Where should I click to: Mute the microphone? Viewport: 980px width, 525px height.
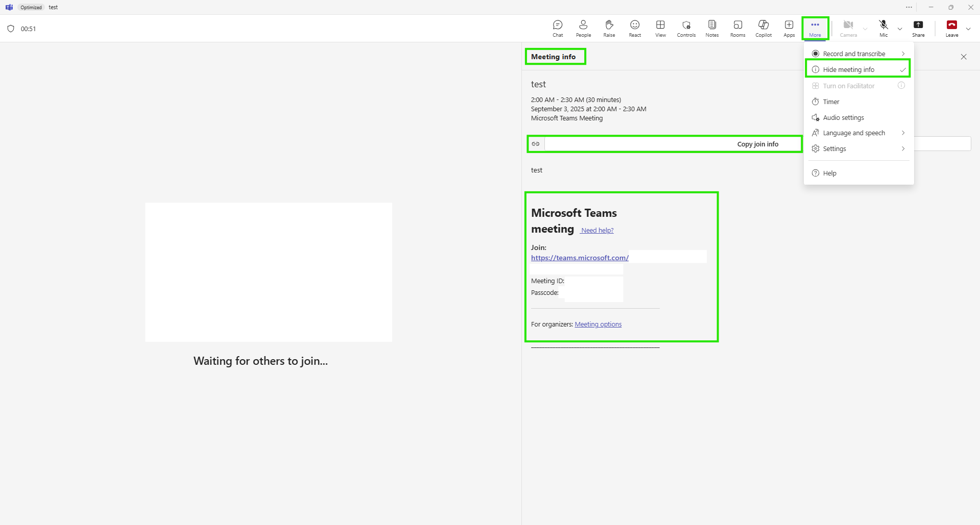[x=883, y=28]
